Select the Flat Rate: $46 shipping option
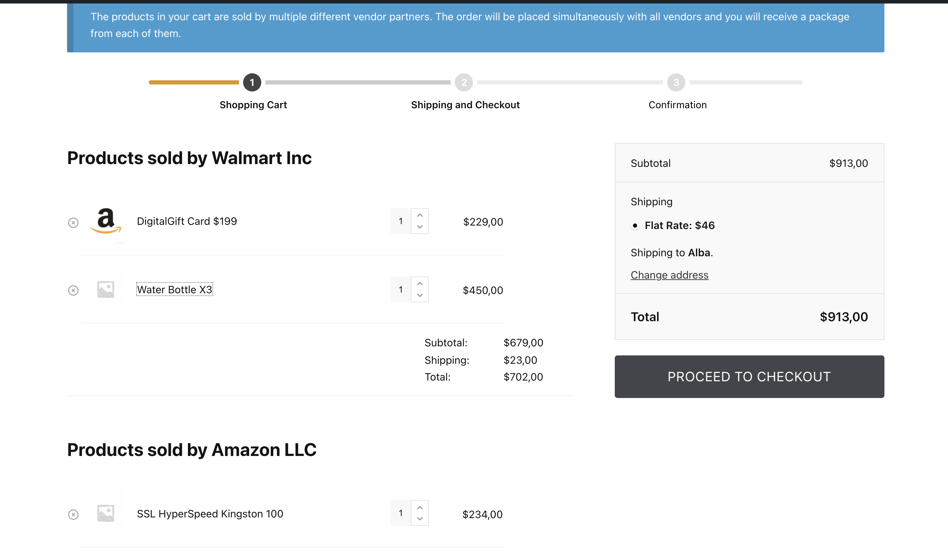Viewport: 948px width, 560px height. coord(635,226)
